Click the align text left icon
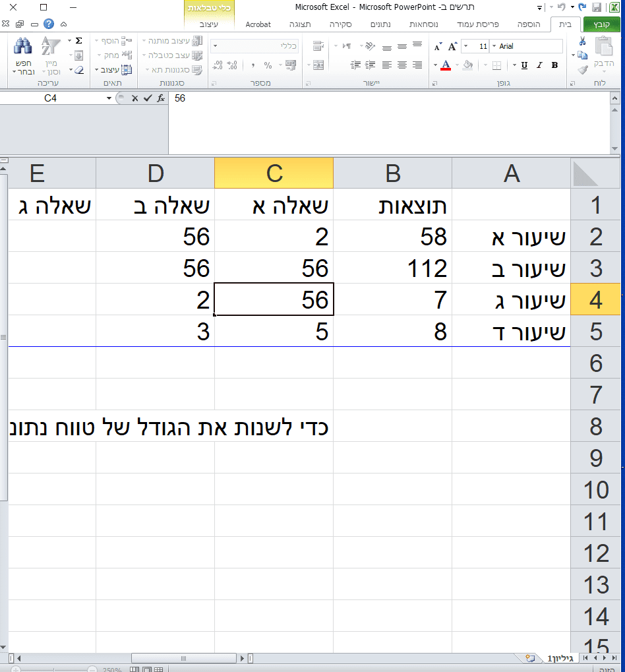 [x=387, y=65]
